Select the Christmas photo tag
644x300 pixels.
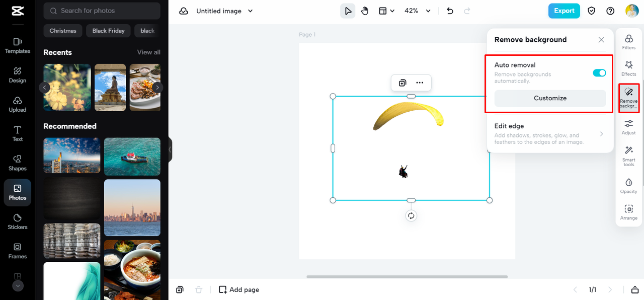coord(63,31)
